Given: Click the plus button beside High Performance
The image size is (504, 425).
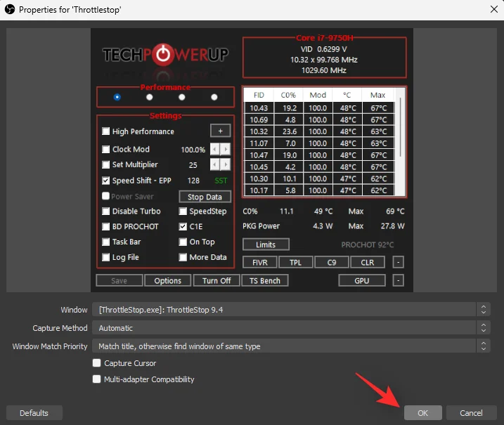Looking at the screenshot, I should coord(220,131).
